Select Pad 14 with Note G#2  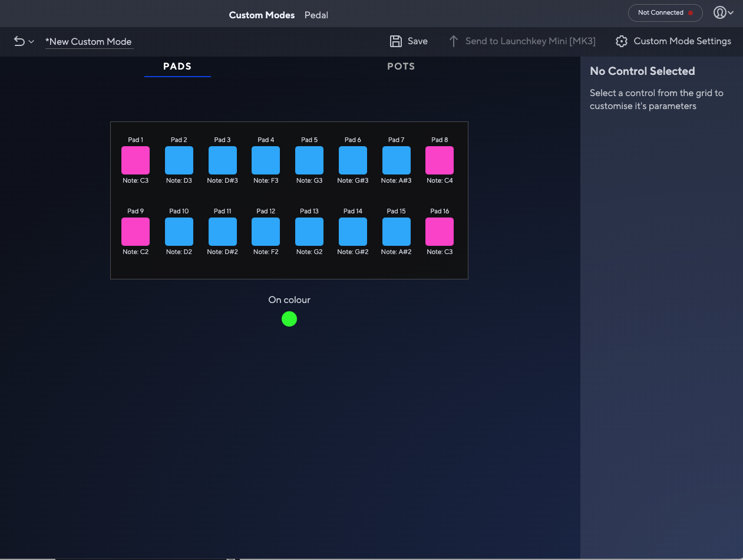[353, 232]
